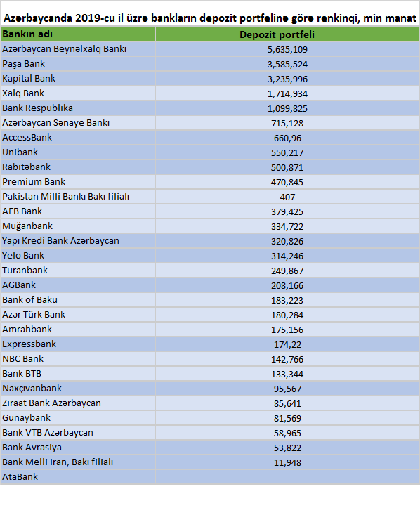The image size is (420, 508).
Task: Click Bank Melli Iran value 11,948
Action: pos(287,462)
